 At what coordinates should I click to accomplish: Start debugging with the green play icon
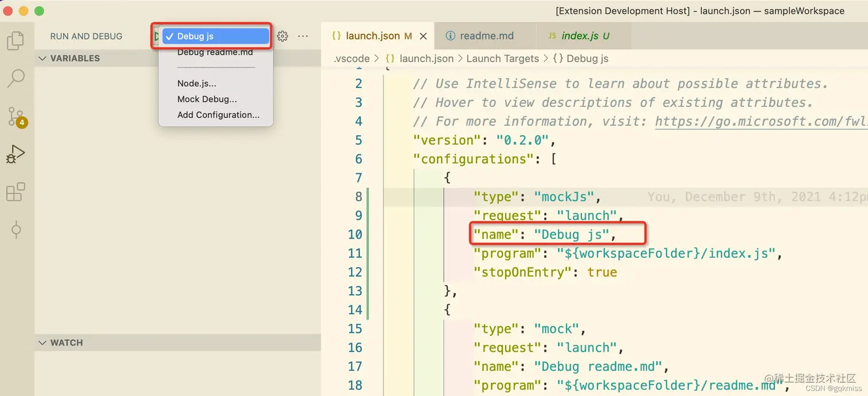[156, 36]
